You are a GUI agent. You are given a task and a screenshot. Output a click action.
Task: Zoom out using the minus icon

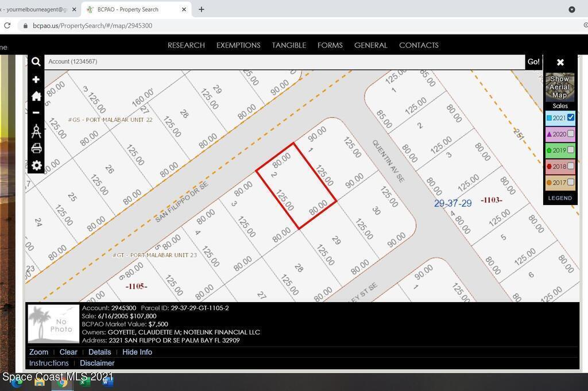pyautogui.click(x=36, y=113)
